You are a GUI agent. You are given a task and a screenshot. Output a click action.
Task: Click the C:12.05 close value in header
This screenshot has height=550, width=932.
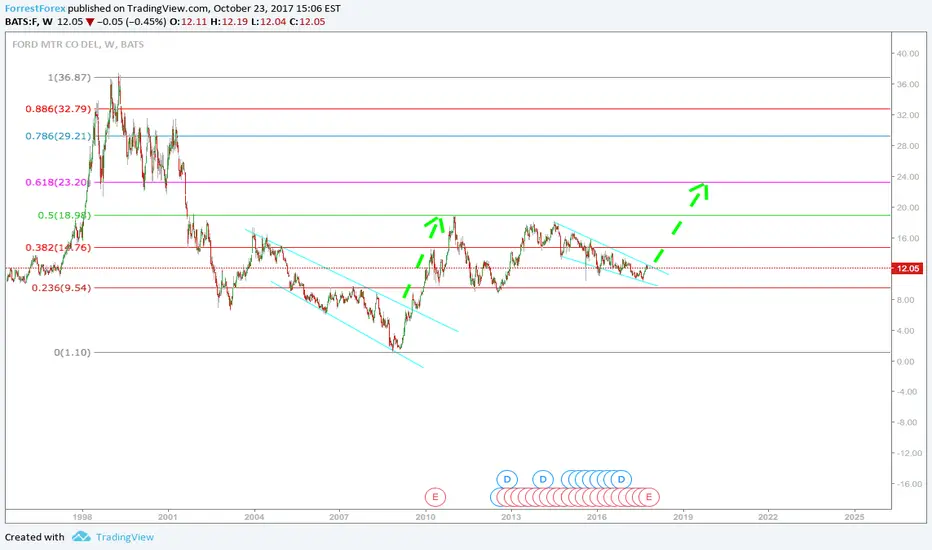pyautogui.click(x=307, y=22)
